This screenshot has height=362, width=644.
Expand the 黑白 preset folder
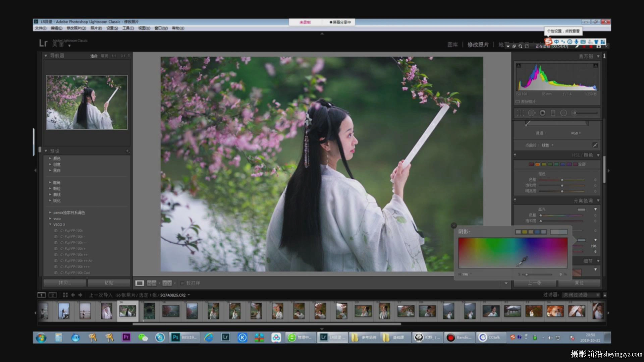(50, 170)
